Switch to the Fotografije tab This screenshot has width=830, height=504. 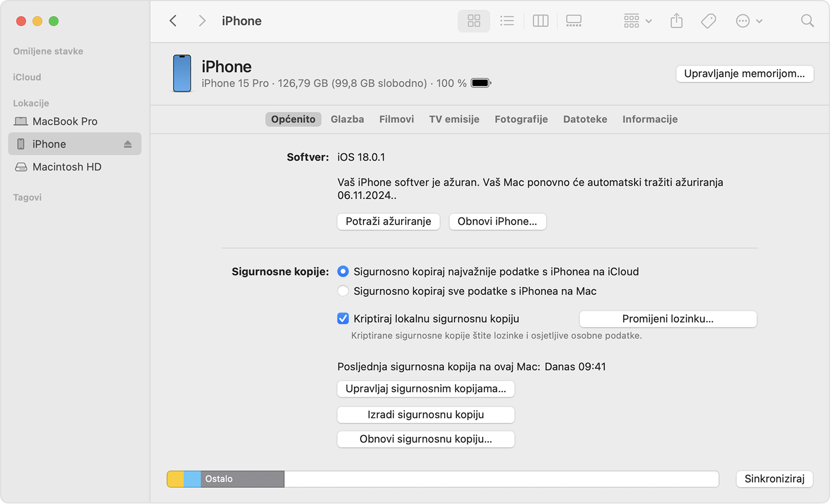point(521,119)
